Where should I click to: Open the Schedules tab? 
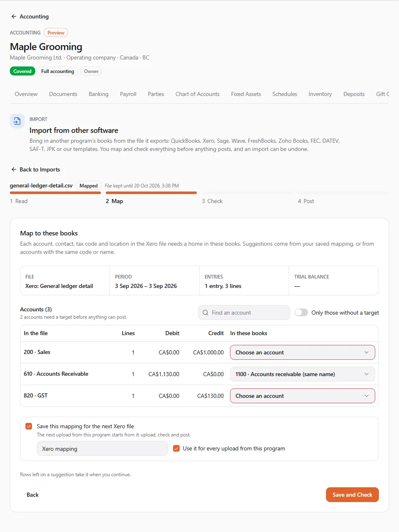[x=285, y=94]
